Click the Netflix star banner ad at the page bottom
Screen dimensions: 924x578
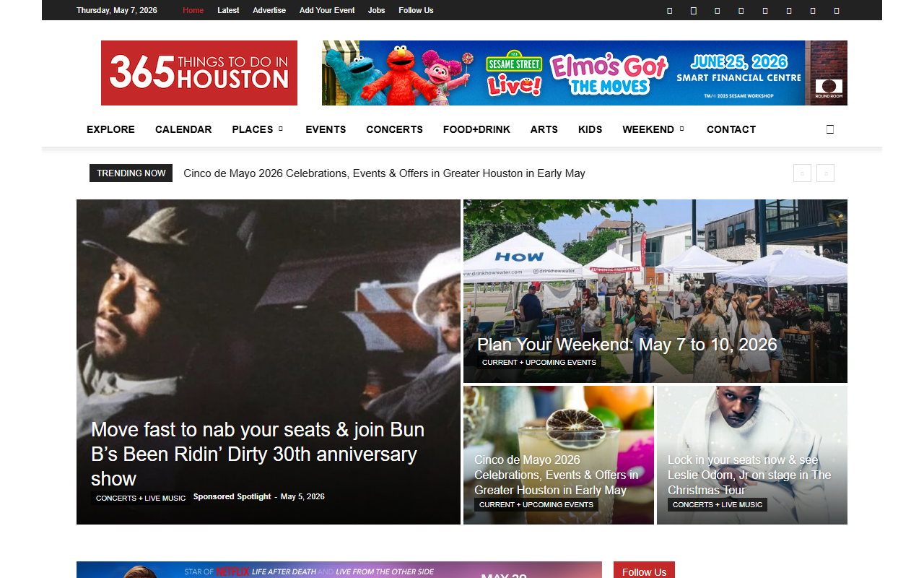(x=339, y=570)
